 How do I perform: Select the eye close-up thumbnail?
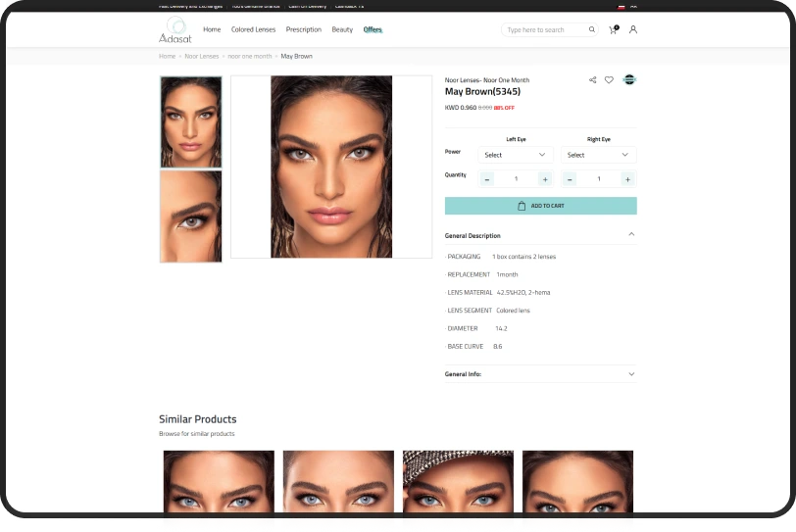[191, 217]
